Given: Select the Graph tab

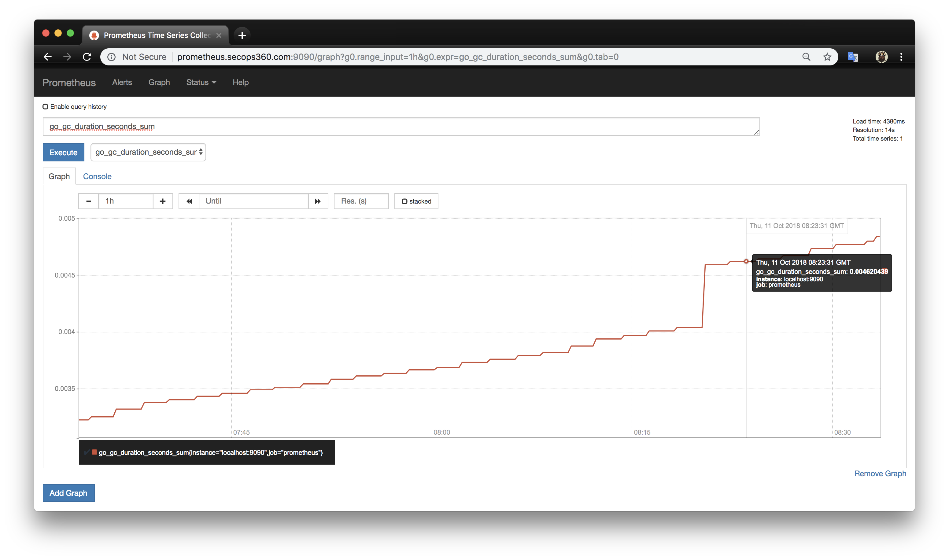Looking at the screenshot, I should point(59,177).
